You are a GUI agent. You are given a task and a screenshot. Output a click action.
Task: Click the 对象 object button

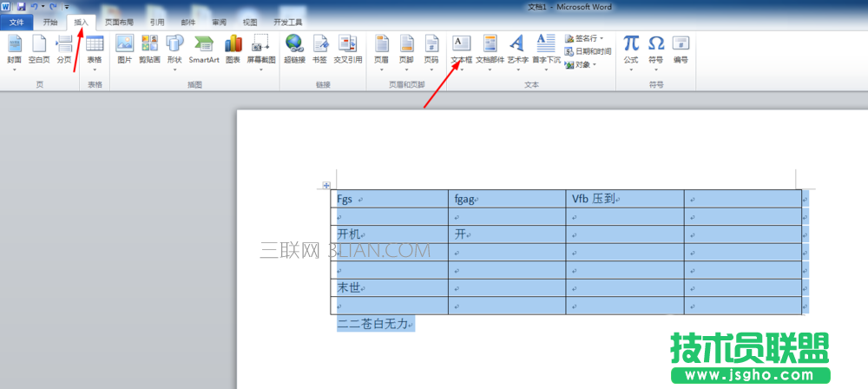(x=580, y=64)
